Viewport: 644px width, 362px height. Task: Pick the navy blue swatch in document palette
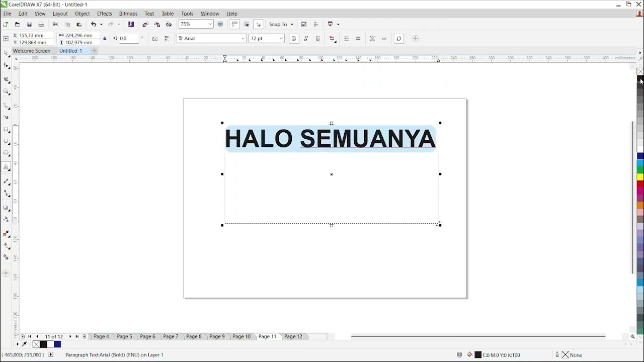click(57, 344)
